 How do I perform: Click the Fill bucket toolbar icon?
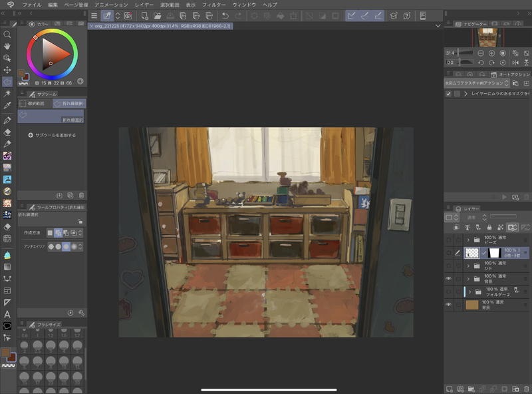pos(280,15)
